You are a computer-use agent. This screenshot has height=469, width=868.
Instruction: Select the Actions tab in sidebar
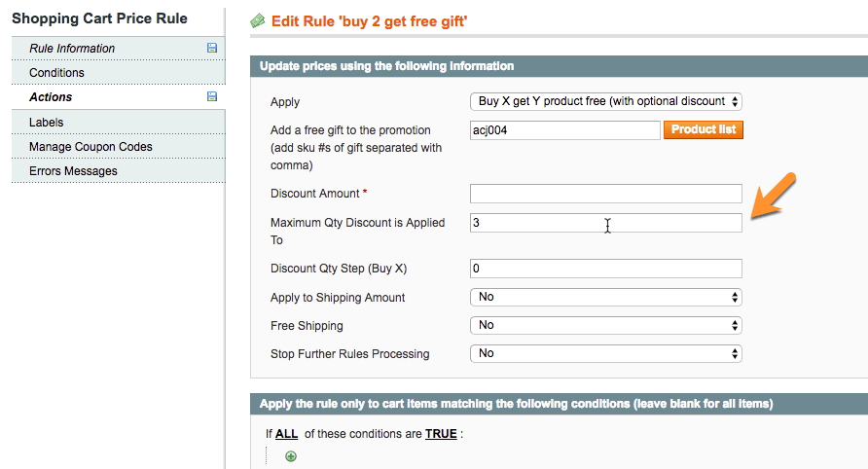pyautogui.click(x=51, y=97)
